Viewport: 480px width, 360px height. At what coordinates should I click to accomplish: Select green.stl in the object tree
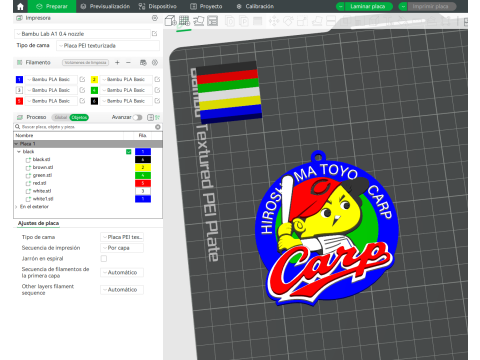42,175
